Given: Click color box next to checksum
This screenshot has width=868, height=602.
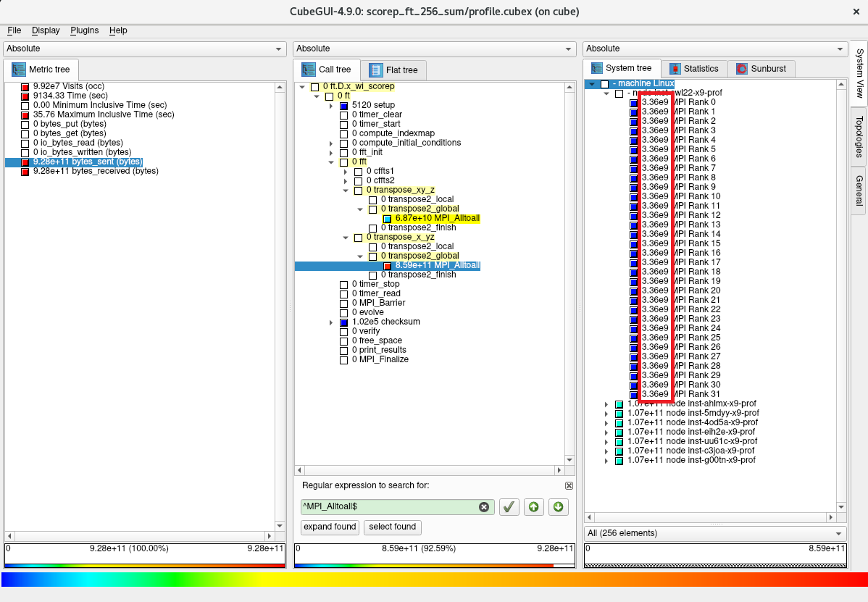Looking at the screenshot, I should 344,322.
